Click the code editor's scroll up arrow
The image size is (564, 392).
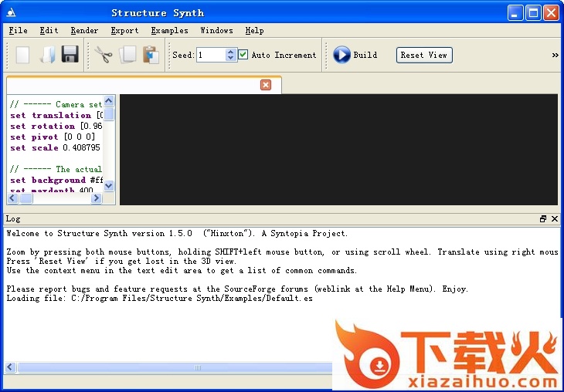point(109,101)
